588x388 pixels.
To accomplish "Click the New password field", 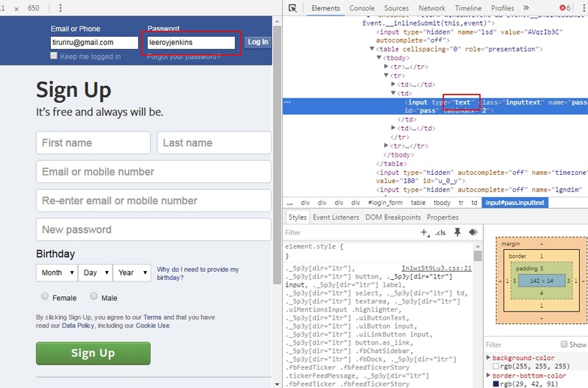I will coord(154,229).
